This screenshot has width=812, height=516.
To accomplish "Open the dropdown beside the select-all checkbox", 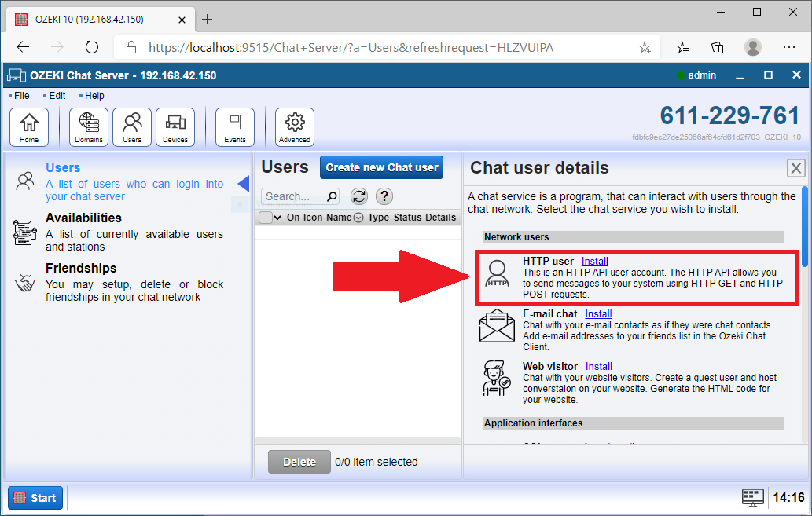I will point(277,217).
